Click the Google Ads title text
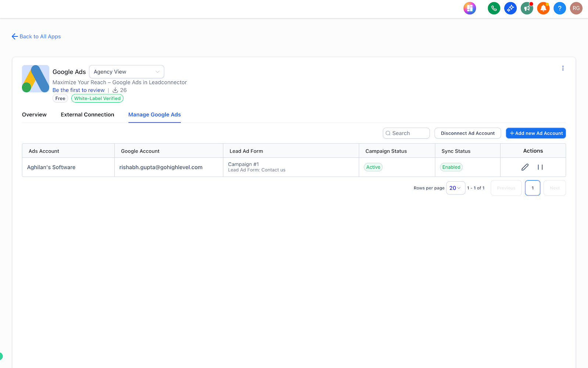 coord(69,72)
